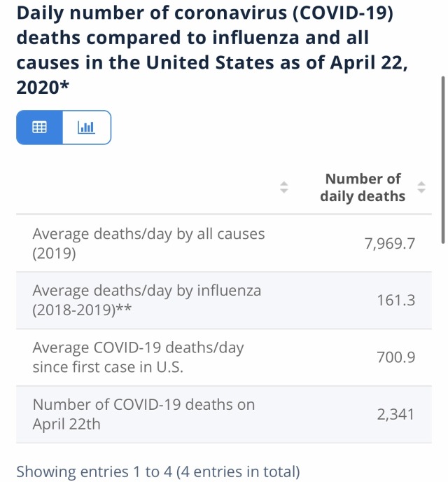448x482 pixels.
Task: Switch to table view icon
Action: tap(39, 127)
